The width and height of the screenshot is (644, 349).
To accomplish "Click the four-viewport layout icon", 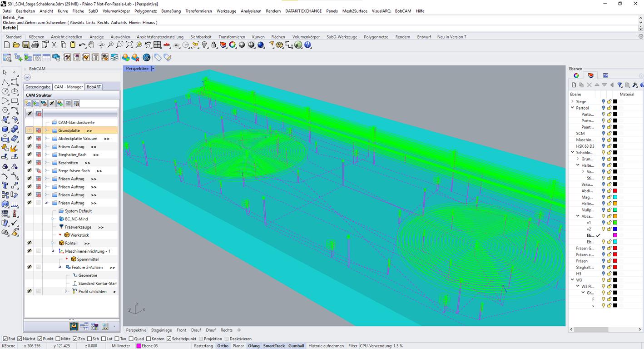I will 157,45.
